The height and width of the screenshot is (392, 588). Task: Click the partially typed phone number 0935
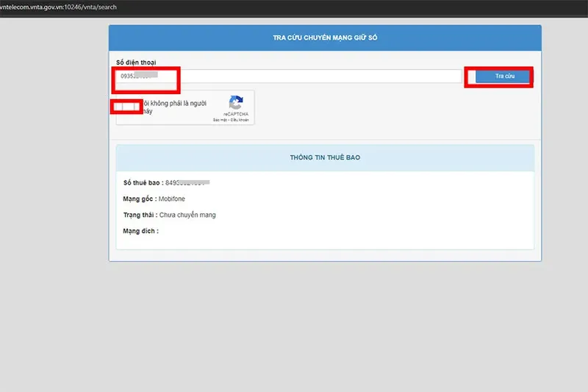click(129, 76)
